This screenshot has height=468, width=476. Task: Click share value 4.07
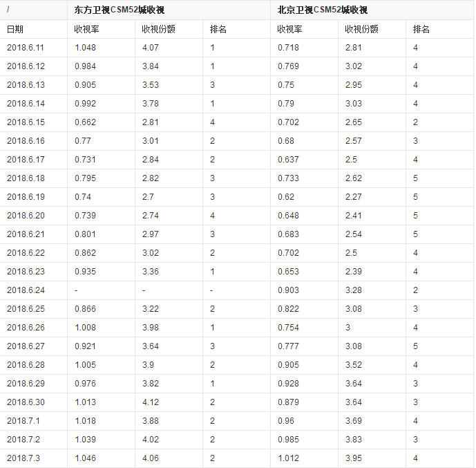click(151, 48)
